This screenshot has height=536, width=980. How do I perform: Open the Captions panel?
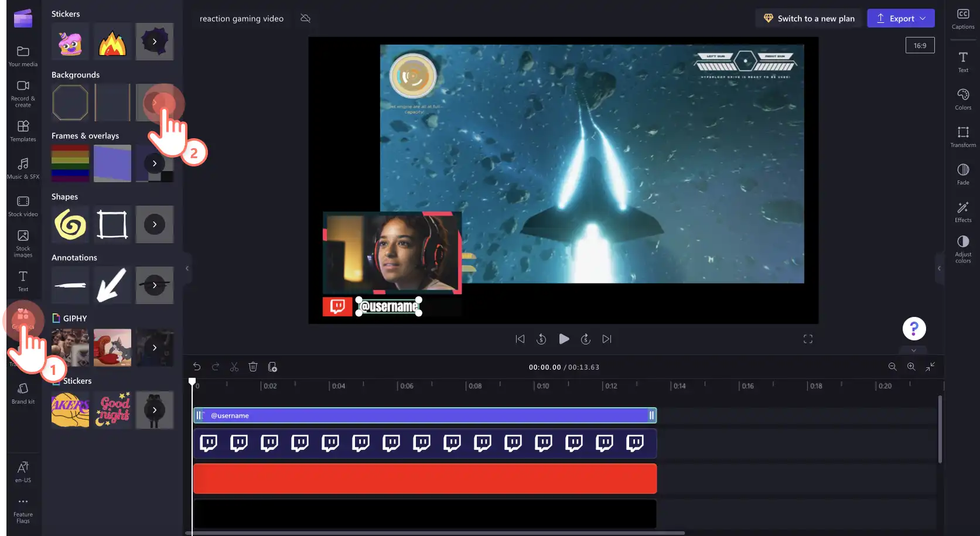coord(962,19)
